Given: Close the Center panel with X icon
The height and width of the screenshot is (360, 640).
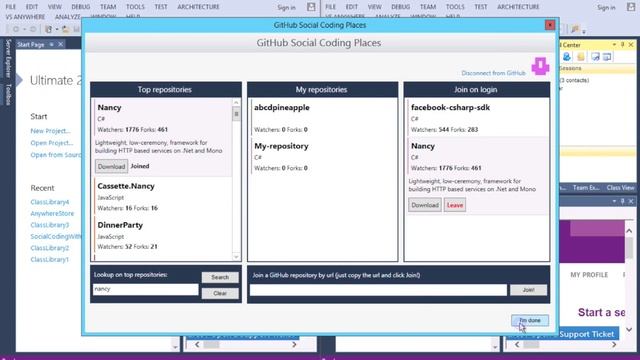Looking at the screenshot, I should point(631,44).
